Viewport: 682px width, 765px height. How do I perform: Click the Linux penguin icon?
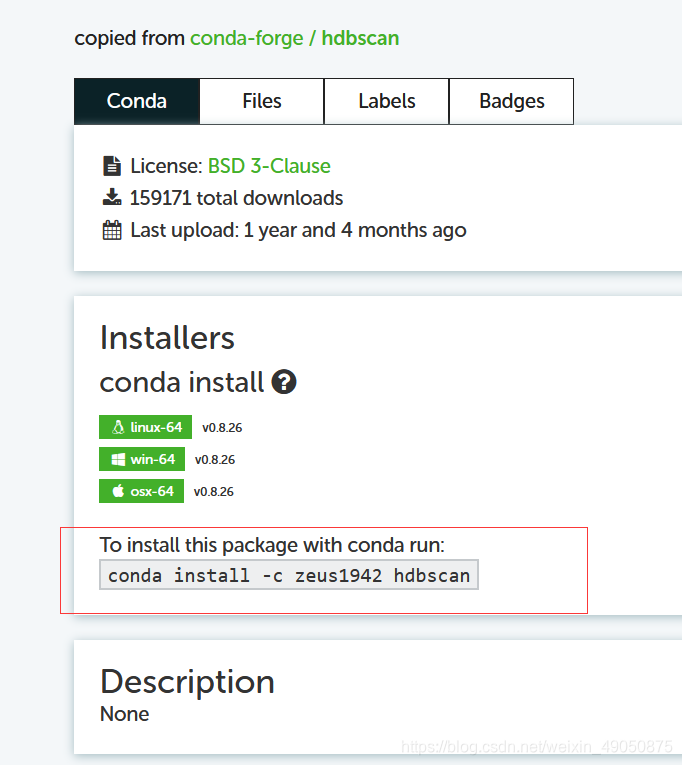tap(118, 427)
